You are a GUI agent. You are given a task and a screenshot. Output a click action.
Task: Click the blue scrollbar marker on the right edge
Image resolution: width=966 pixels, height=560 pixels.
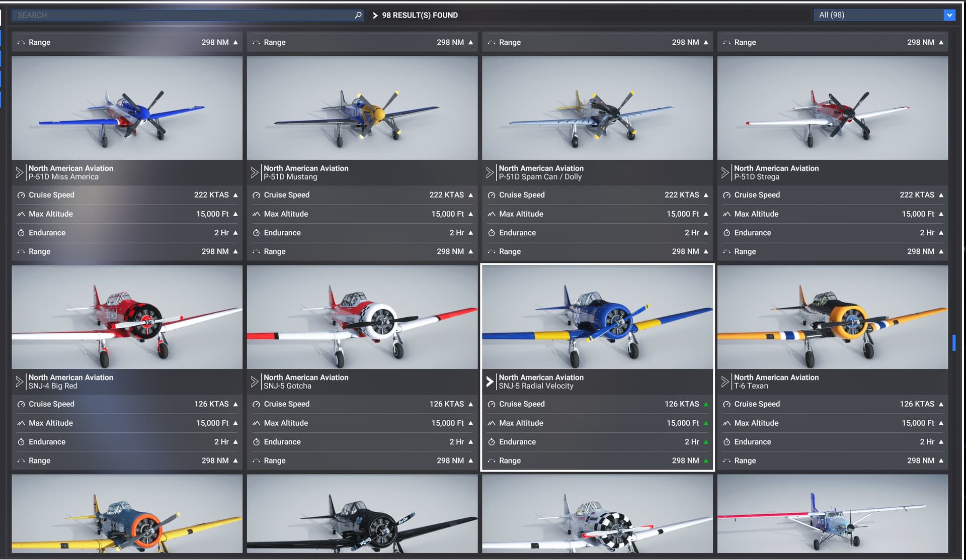click(x=953, y=342)
